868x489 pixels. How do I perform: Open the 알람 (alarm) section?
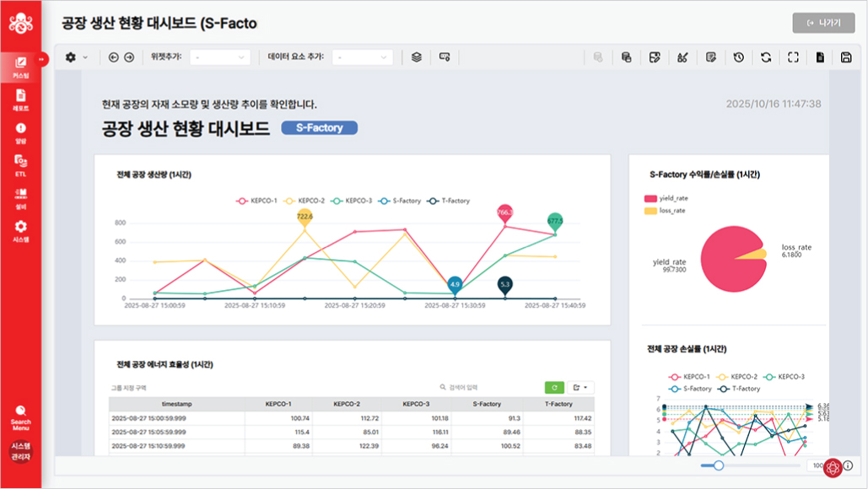[x=20, y=132]
